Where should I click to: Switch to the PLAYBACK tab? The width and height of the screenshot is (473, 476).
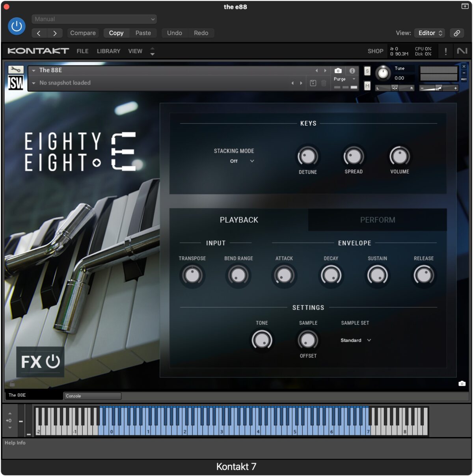[x=239, y=220]
